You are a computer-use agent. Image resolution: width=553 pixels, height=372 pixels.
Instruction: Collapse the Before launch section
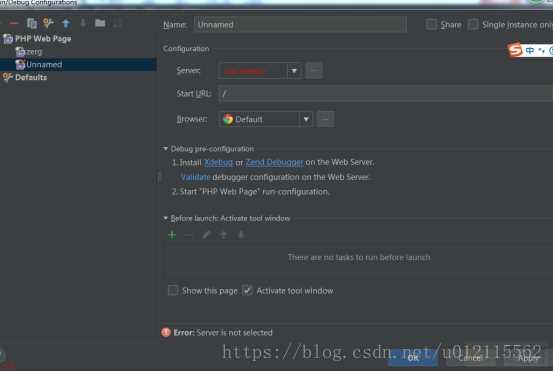pyautogui.click(x=165, y=219)
